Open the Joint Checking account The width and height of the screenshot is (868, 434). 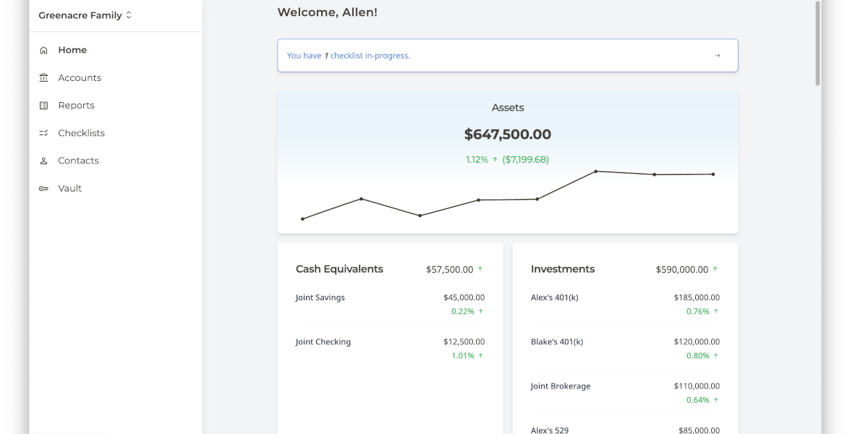tap(390, 348)
